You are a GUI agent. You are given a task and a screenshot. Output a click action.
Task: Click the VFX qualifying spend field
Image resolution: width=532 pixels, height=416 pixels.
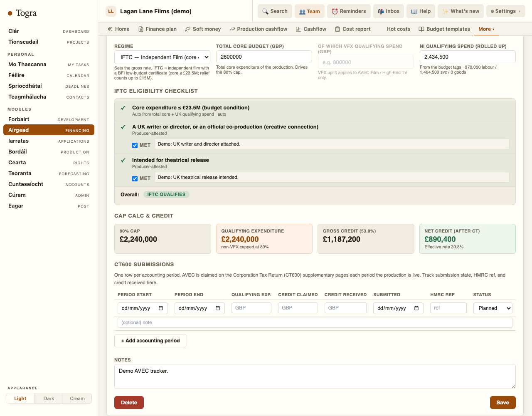[366, 62]
